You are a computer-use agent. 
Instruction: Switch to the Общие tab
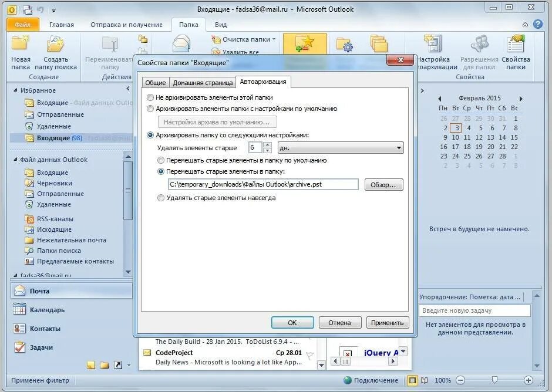pyautogui.click(x=155, y=83)
